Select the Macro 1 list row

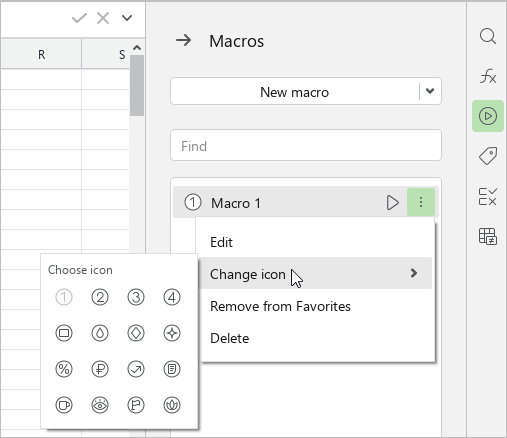pos(306,202)
